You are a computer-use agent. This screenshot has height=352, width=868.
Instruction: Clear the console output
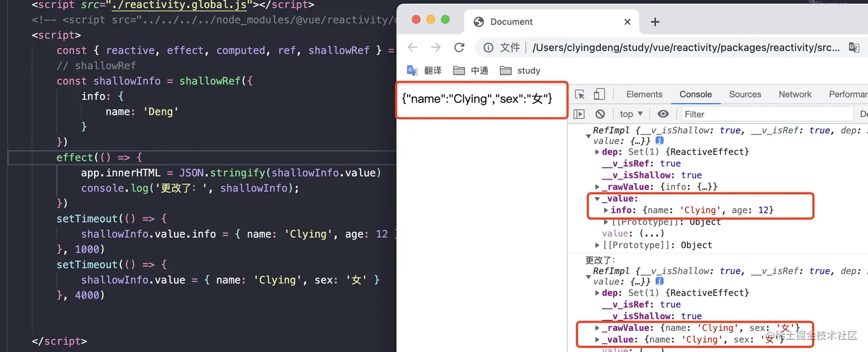600,114
